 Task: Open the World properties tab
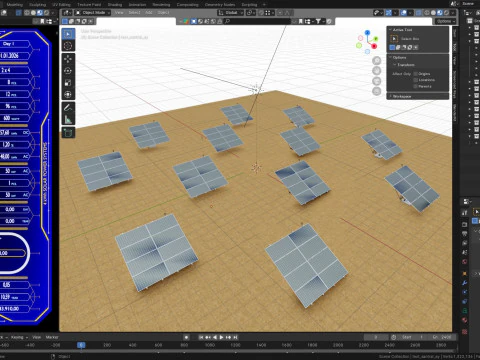pyautogui.click(x=465, y=262)
